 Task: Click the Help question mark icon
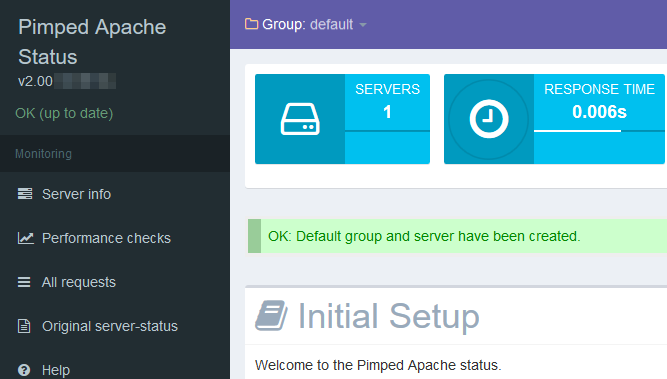[24, 370]
